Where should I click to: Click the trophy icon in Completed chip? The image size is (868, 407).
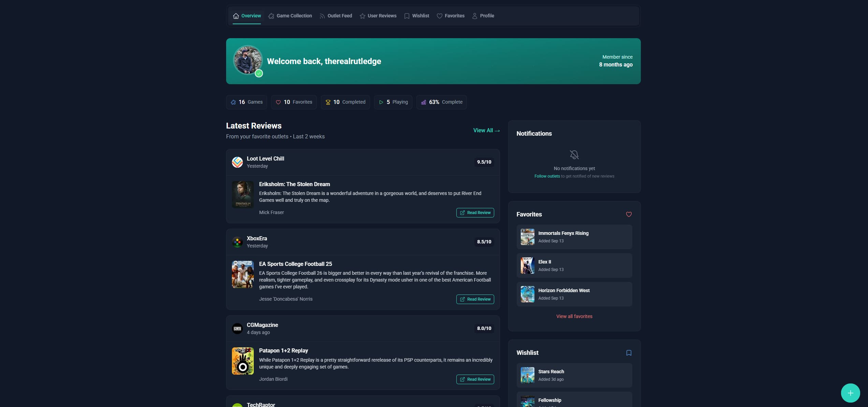click(328, 102)
